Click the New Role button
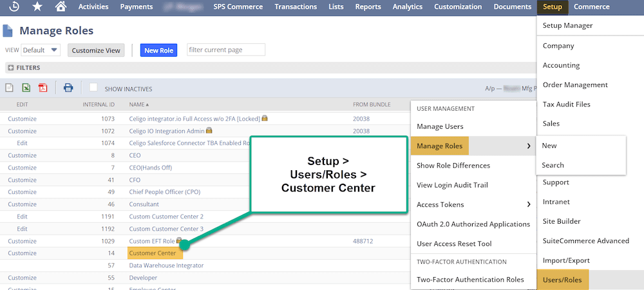This screenshot has width=644, height=290. [x=158, y=50]
